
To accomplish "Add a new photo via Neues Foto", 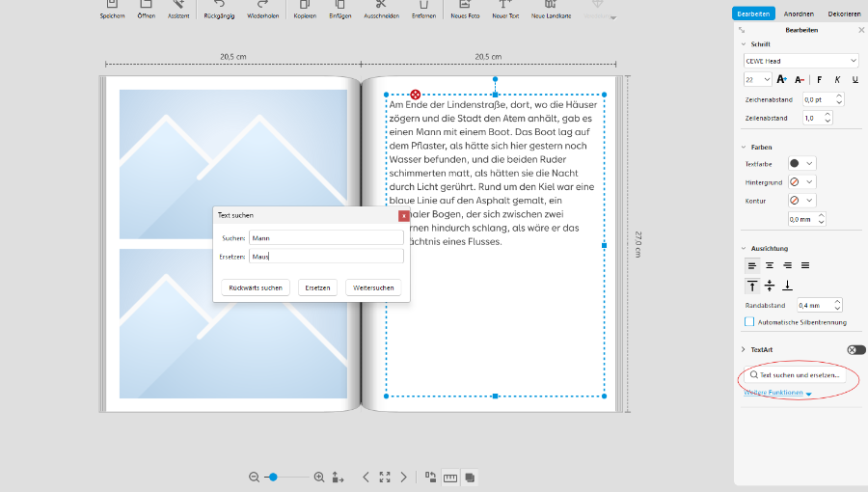I will click(465, 5).
